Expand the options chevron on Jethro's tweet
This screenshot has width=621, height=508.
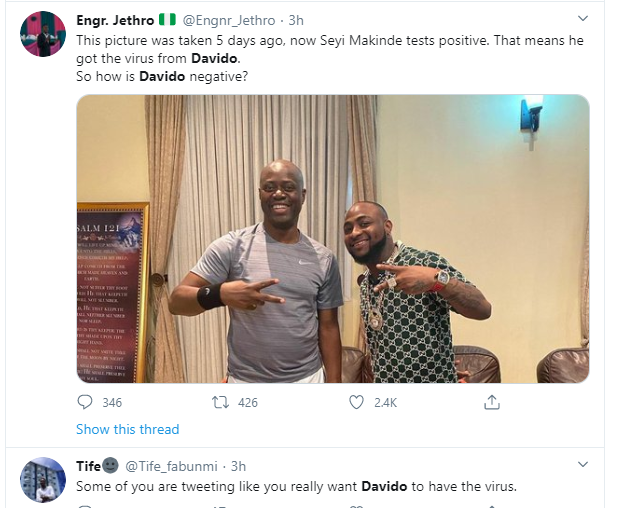pos(583,18)
